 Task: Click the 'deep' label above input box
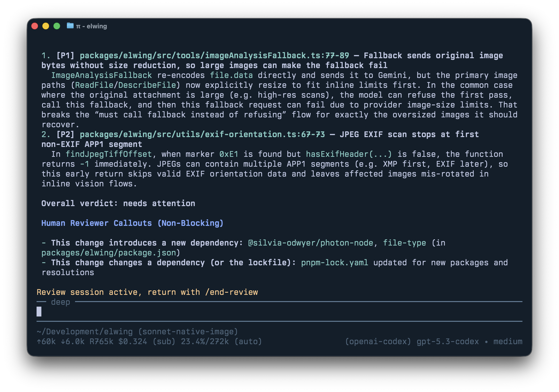60,302
